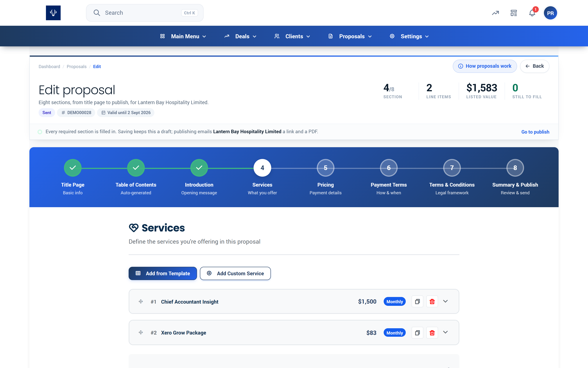
Task: Open the PR user avatar menu
Action: (550, 13)
